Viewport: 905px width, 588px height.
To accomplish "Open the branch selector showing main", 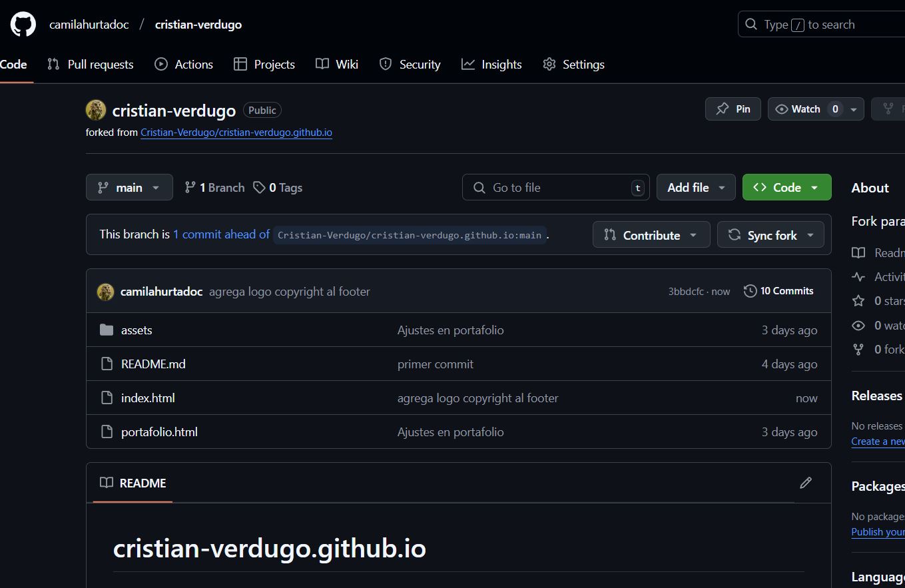I will click(x=129, y=187).
